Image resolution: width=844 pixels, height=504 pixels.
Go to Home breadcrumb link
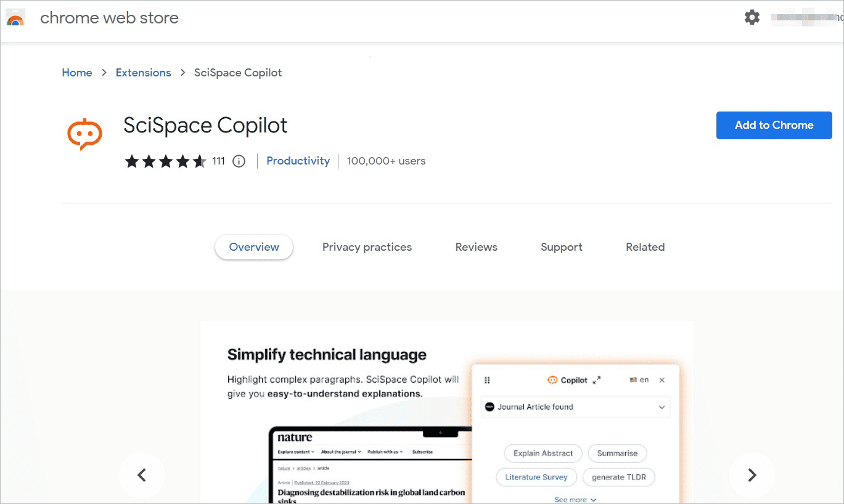click(x=77, y=73)
